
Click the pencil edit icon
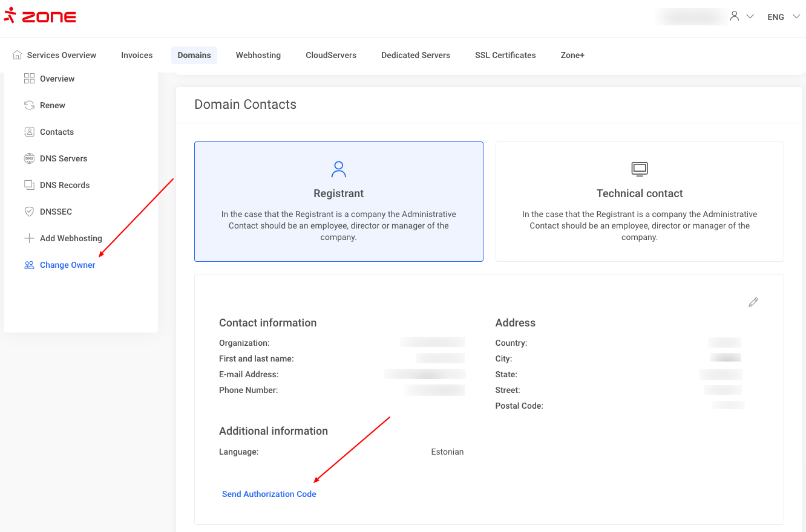tap(753, 302)
